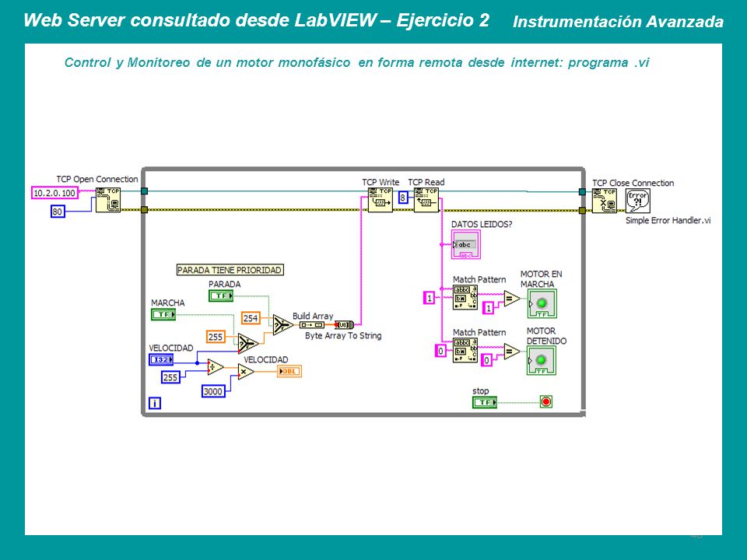Screen dimensions: 747x560
Task: Click the Byte Array To String label
Action: coord(343,336)
